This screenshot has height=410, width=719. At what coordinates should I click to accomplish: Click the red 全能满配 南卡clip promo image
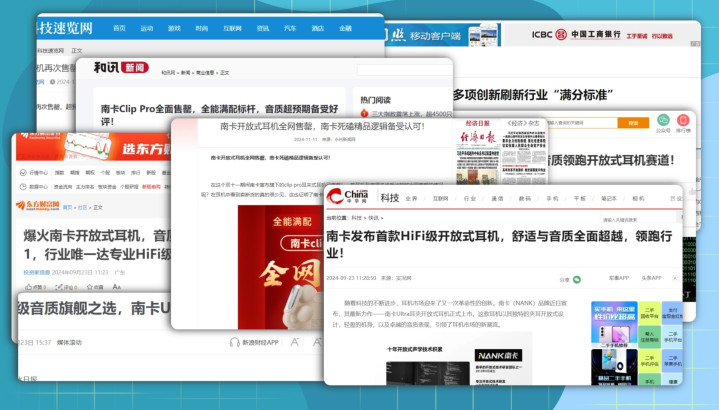coord(280,267)
